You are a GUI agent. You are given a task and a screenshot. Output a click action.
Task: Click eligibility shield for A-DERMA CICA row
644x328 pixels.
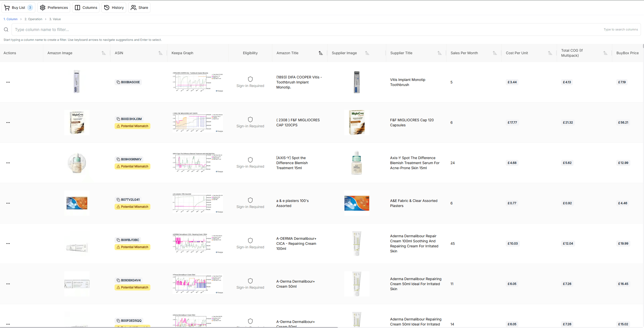point(250,241)
